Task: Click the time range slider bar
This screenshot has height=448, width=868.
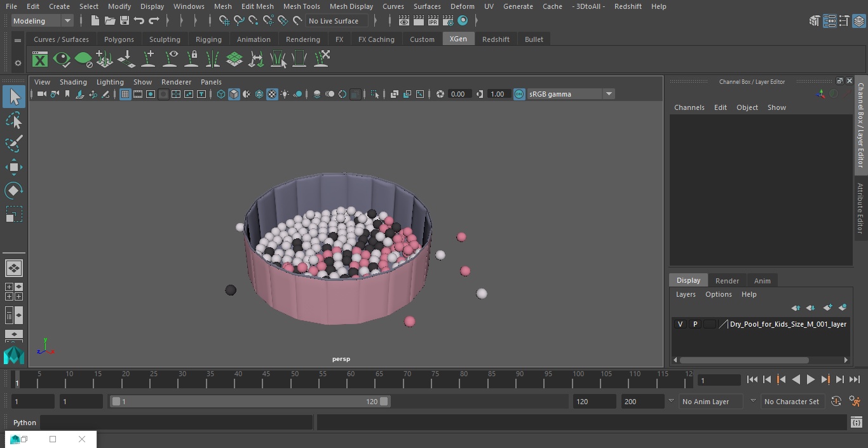Action: [250, 402]
